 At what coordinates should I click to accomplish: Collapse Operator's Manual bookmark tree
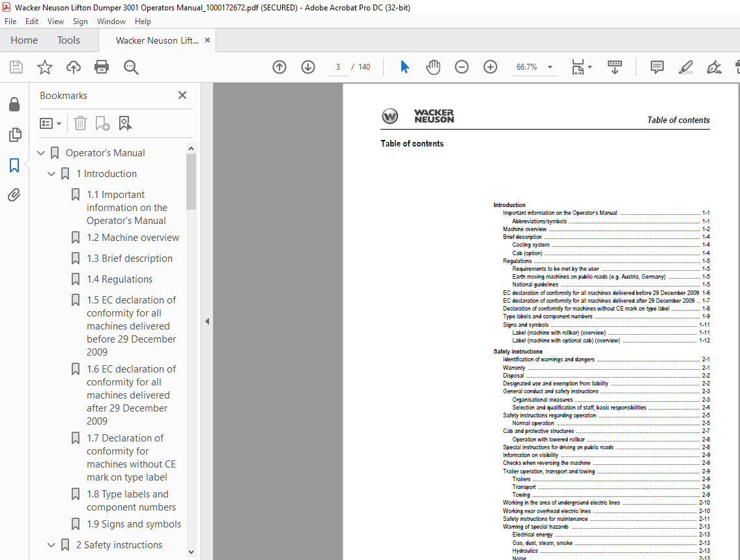(x=41, y=153)
